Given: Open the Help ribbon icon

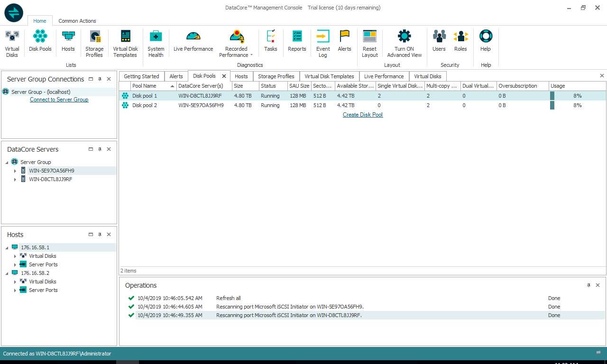Looking at the screenshot, I should pyautogui.click(x=486, y=41).
